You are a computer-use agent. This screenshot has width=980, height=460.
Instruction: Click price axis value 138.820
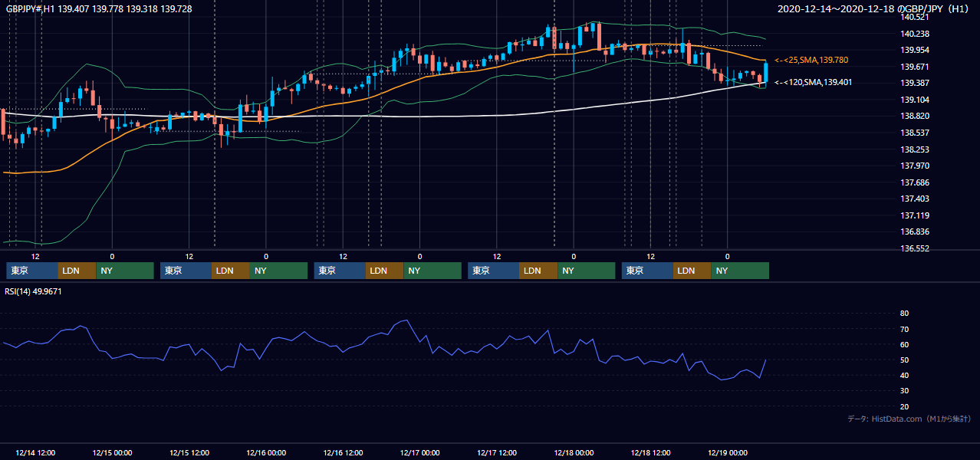coord(916,116)
